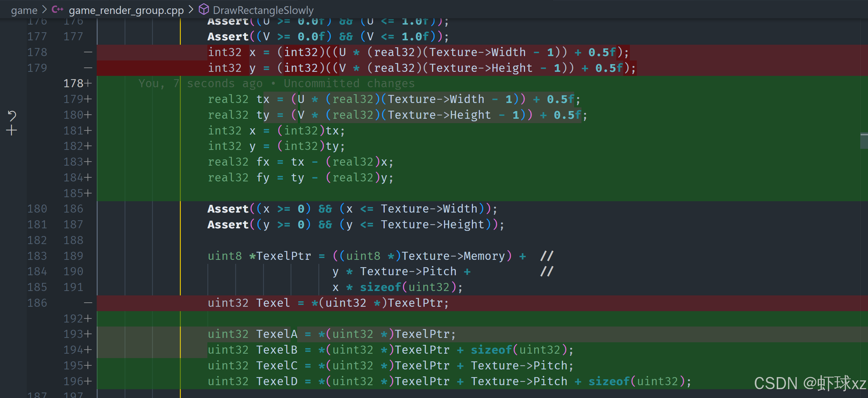868x398 pixels.
Task: Click deleted line with Texture->Height int32 y
Action: [x=422, y=68]
